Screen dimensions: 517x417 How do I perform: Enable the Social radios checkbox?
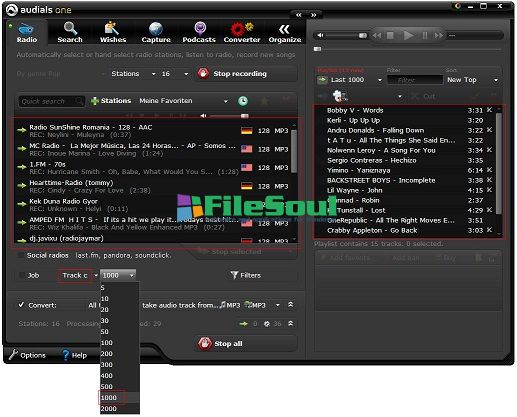point(21,255)
